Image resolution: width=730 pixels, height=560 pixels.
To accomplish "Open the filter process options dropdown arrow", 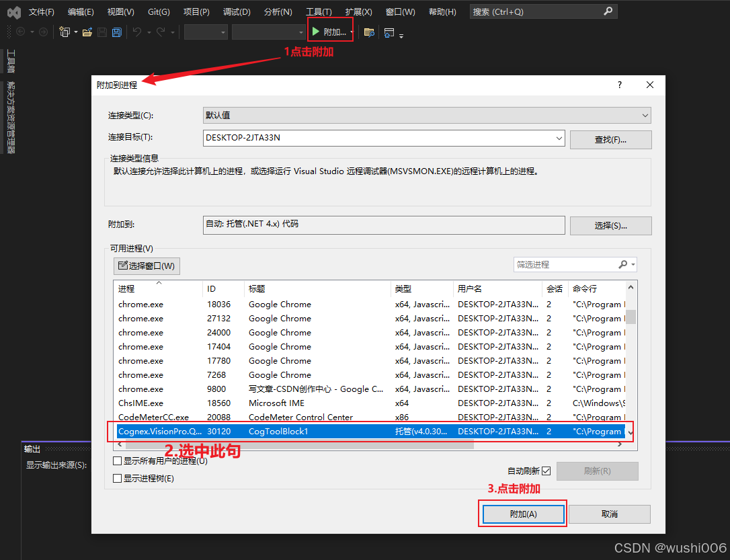I will pos(633,264).
